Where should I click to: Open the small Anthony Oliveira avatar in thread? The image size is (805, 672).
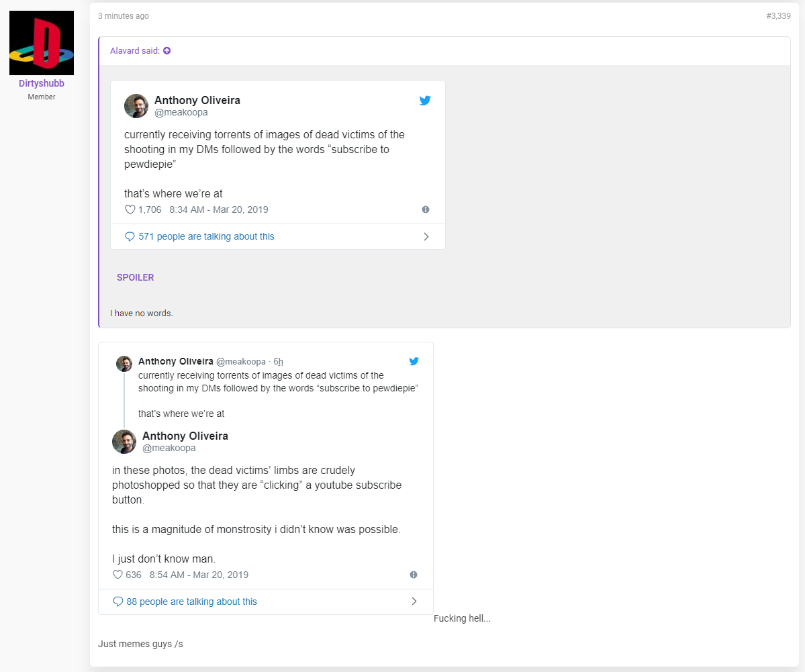124,363
